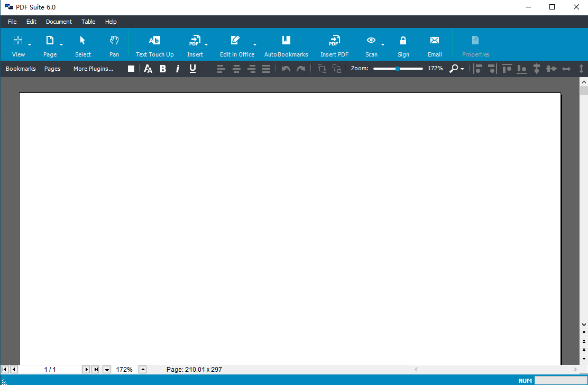The image size is (588, 385).
Task: Click the horizontal scrollbar right arrow
Action: 575,370
